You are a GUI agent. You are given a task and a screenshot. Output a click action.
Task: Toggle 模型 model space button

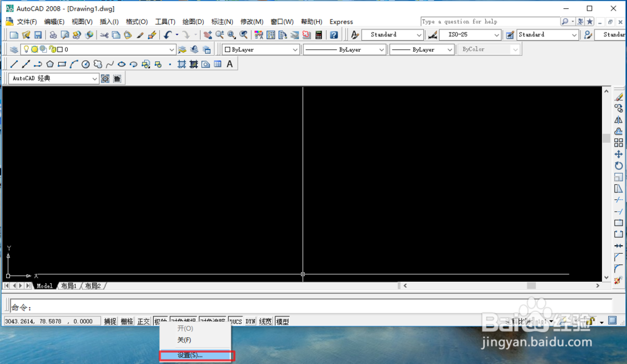282,321
